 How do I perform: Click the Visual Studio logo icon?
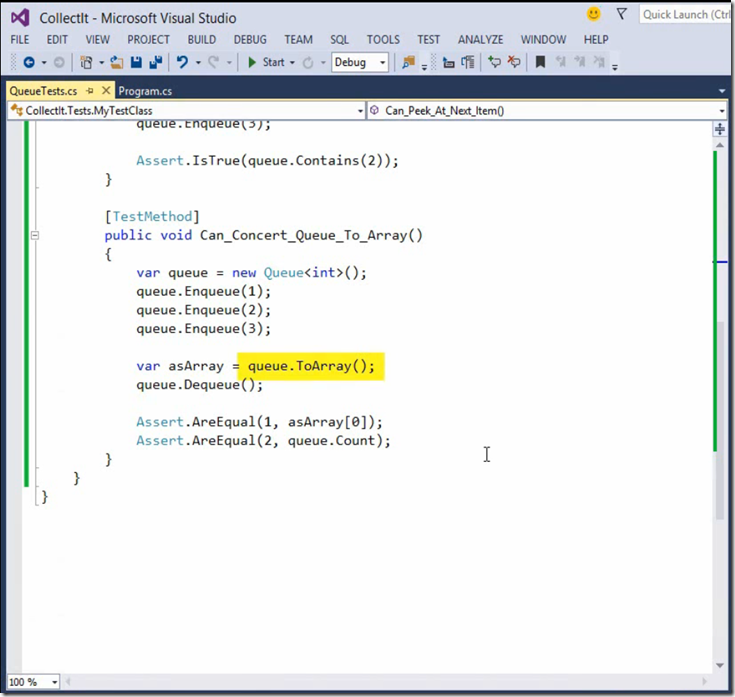coord(20,18)
